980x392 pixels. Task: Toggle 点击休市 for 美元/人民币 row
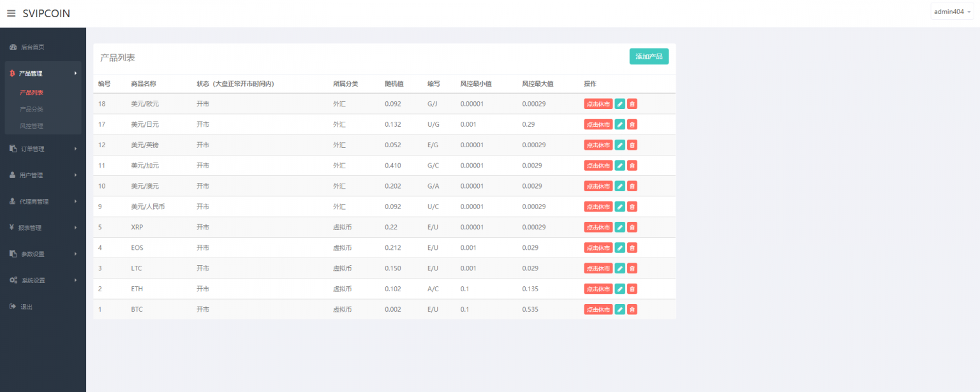598,207
